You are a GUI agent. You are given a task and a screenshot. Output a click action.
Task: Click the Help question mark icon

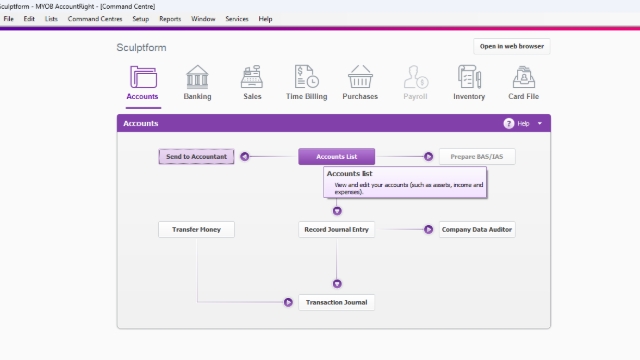tap(509, 123)
